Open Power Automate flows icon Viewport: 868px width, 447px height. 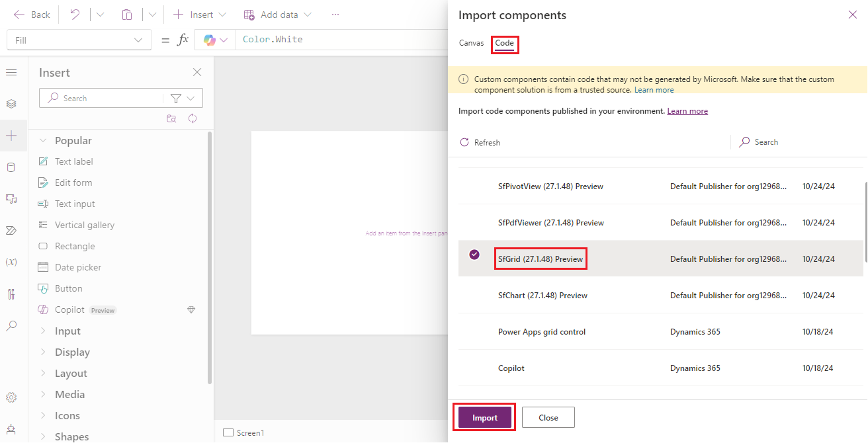(x=11, y=230)
